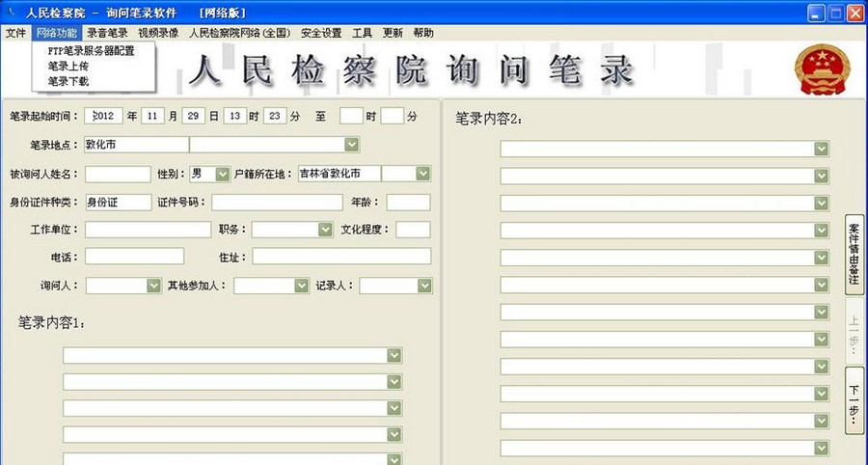Click the 网络功能 menu header
The width and height of the screenshot is (868, 465).
(57, 33)
